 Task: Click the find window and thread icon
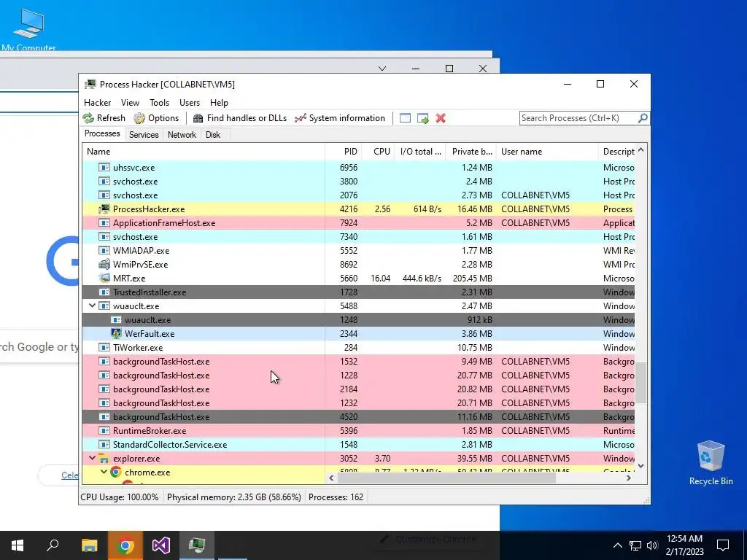[x=422, y=118]
